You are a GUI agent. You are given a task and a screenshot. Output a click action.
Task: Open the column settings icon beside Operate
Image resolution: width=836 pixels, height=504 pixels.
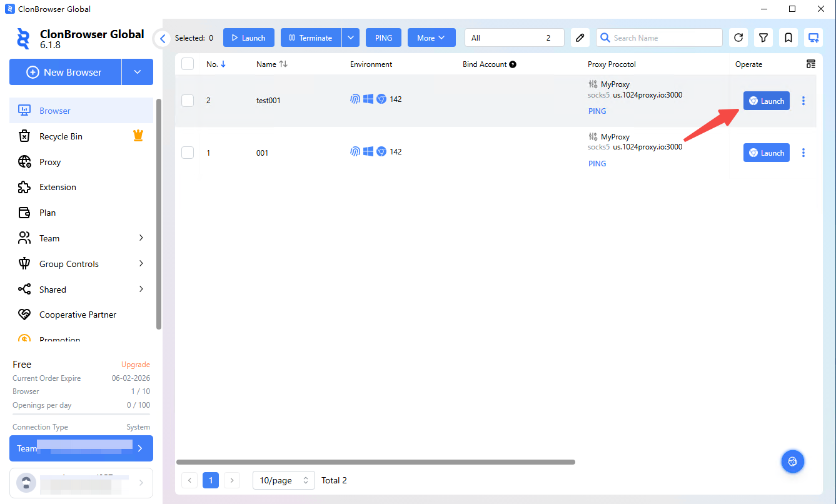811,64
